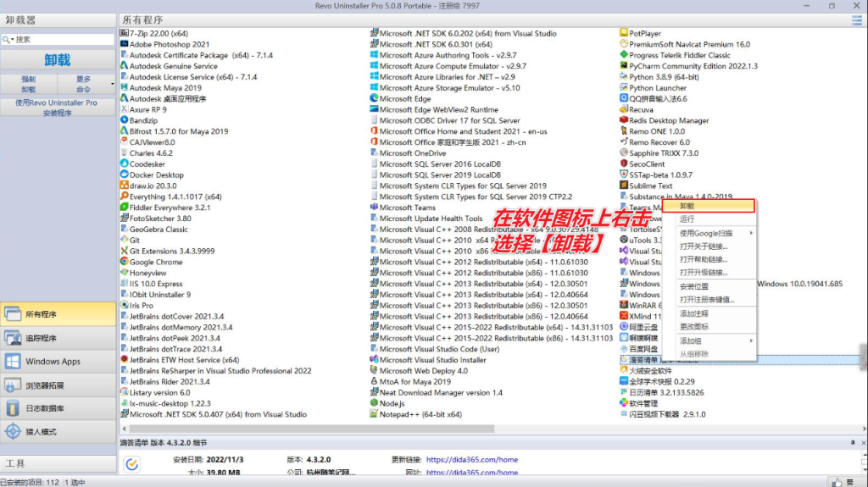Image resolution: width=868 pixels, height=487 pixels.
Task: Click scrollbar left arrow
Action: click(124, 429)
